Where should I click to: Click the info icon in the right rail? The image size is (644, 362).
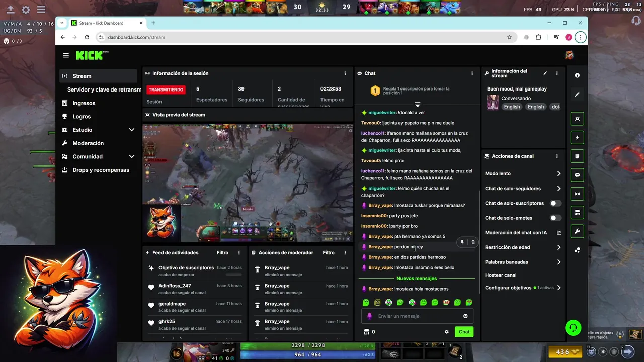click(577, 75)
